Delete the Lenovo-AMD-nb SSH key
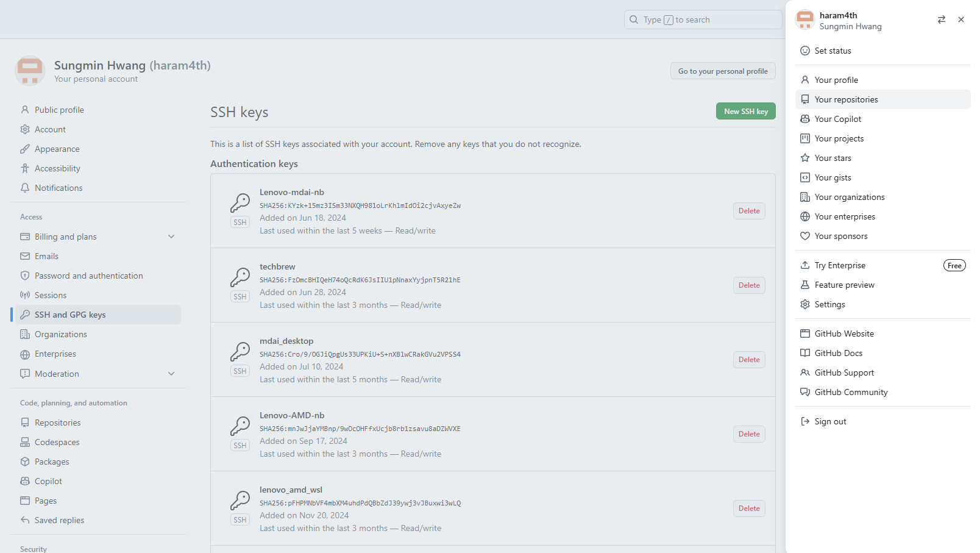The image size is (980, 553). click(x=749, y=434)
